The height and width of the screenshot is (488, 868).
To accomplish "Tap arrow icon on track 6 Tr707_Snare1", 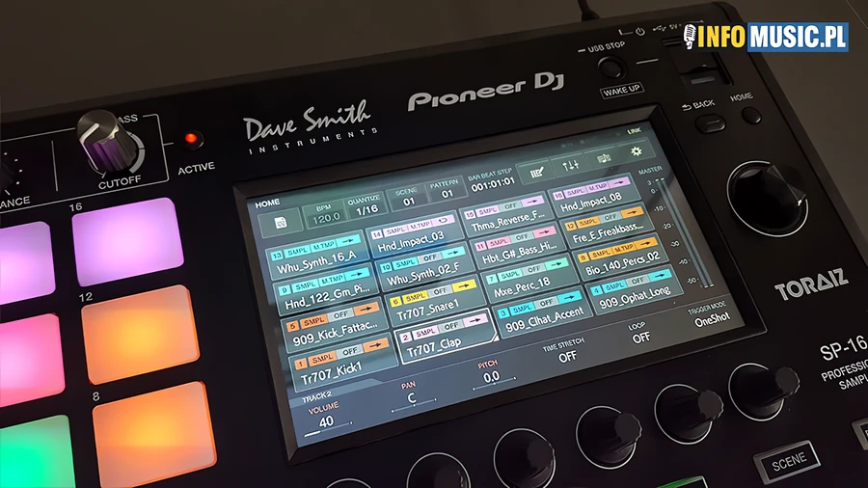I will (464, 286).
